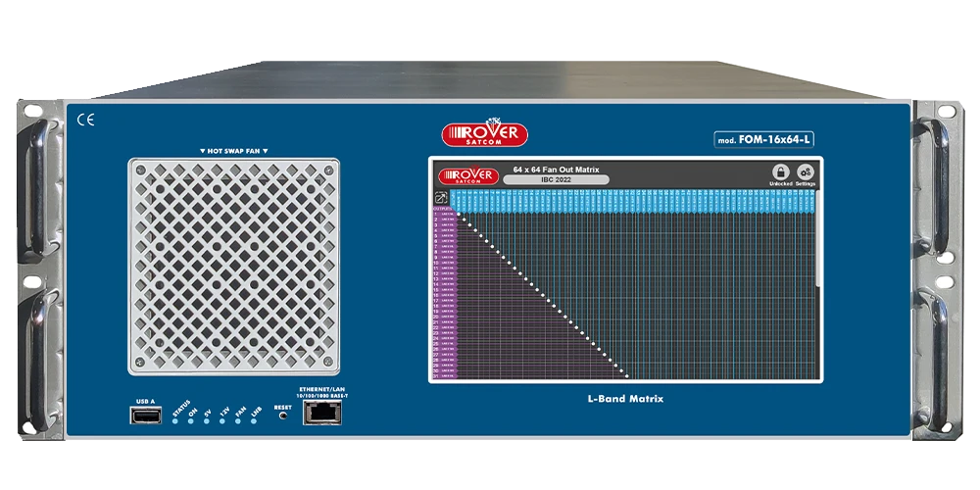Click the 5V indicator LED
980x490 pixels.
pyautogui.click(x=206, y=421)
